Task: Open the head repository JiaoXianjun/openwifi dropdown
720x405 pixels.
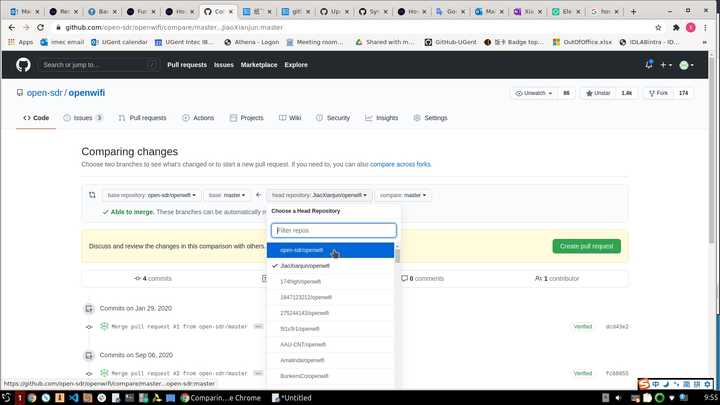Action: pos(319,195)
